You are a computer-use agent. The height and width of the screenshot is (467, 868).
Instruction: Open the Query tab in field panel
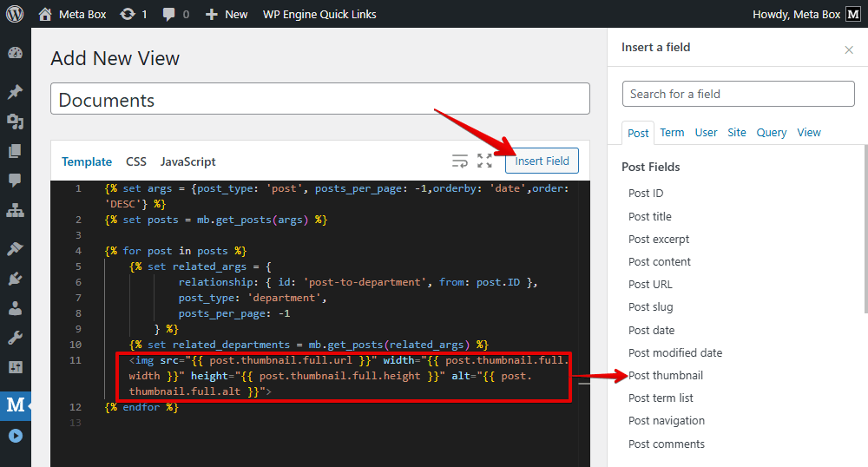pyautogui.click(x=771, y=133)
